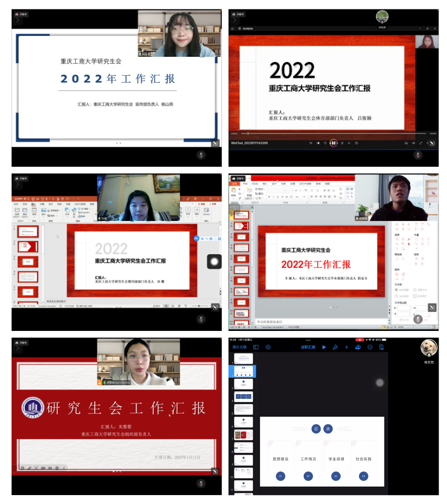Click the volume icon in video player

[x=413, y=143]
